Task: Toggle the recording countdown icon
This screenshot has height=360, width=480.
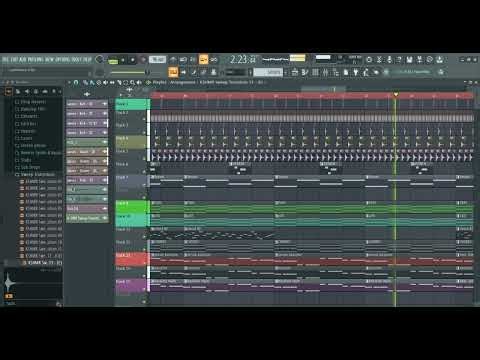Action: [x=193, y=60]
